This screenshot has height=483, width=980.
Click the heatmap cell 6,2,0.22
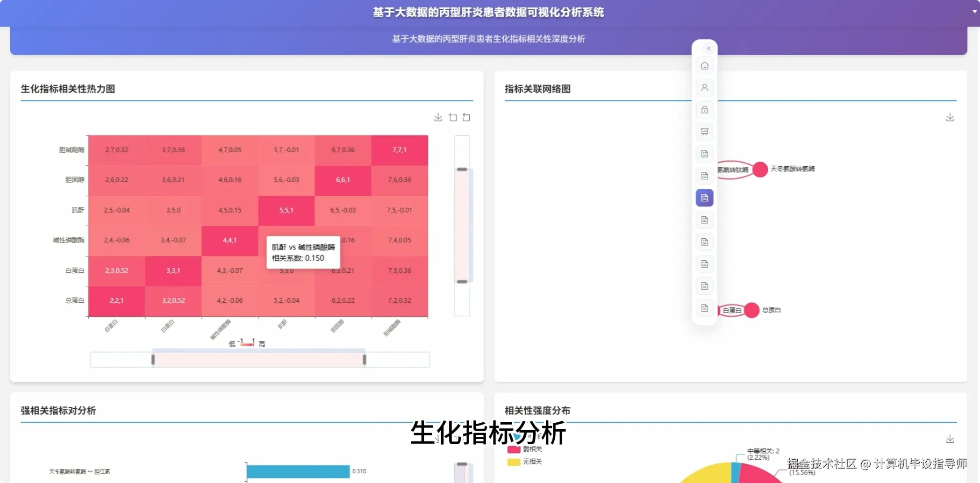[x=343, y=300]
